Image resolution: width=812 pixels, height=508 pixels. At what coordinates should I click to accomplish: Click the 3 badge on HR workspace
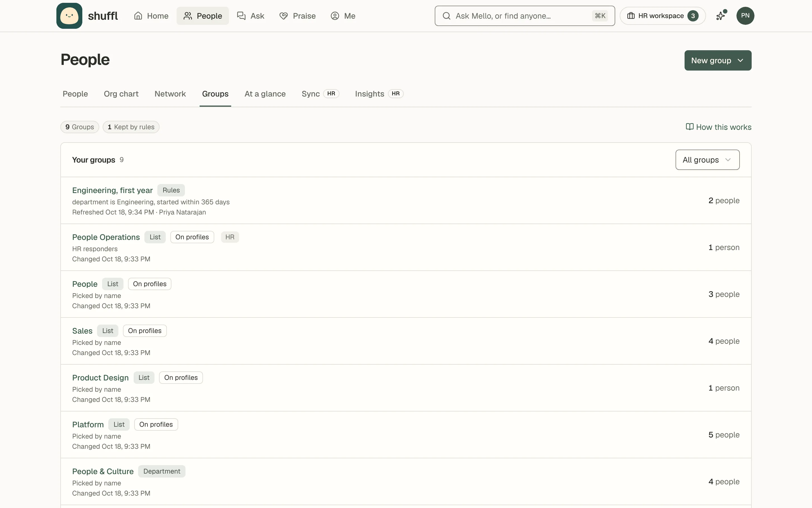[x=693, y=16]
